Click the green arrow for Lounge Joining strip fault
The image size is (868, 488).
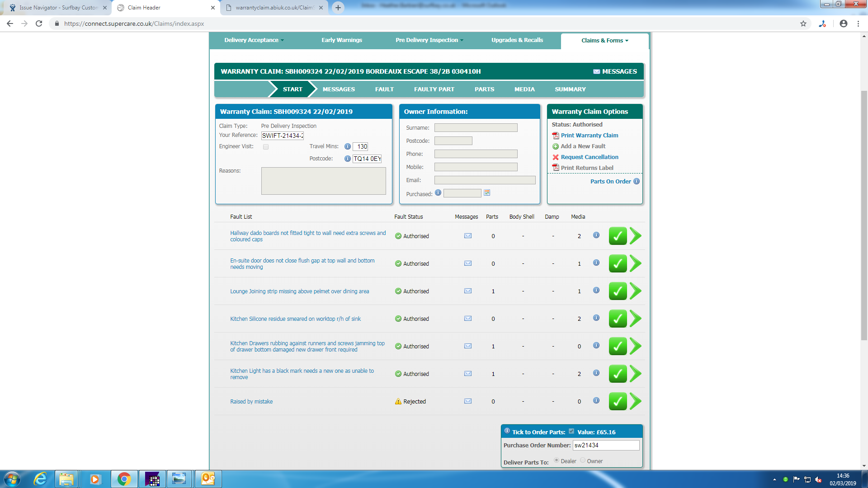tap(636, 291)
